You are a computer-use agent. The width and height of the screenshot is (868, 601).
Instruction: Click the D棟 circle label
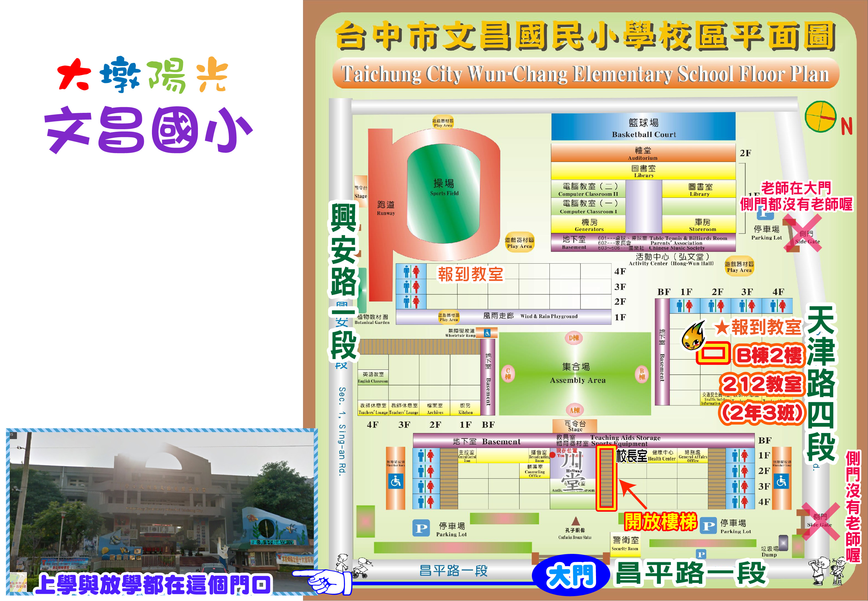click(574, 338)
